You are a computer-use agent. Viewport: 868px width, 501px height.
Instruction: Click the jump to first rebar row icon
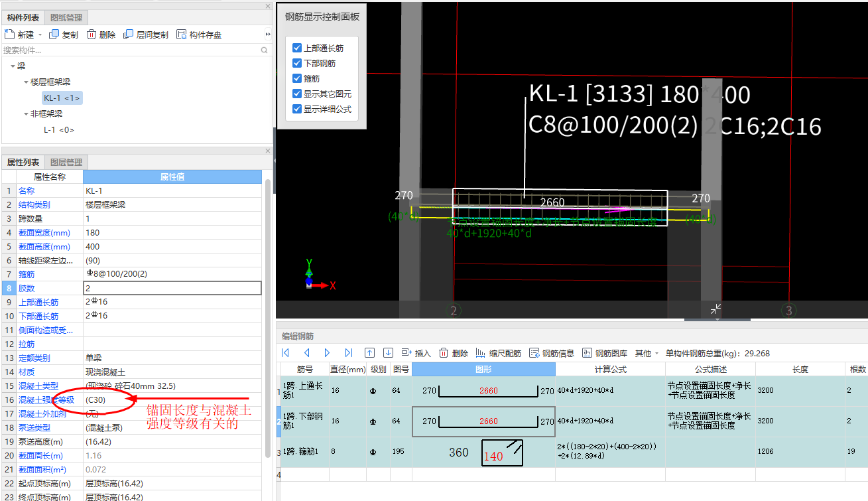(x=286, y=353)
